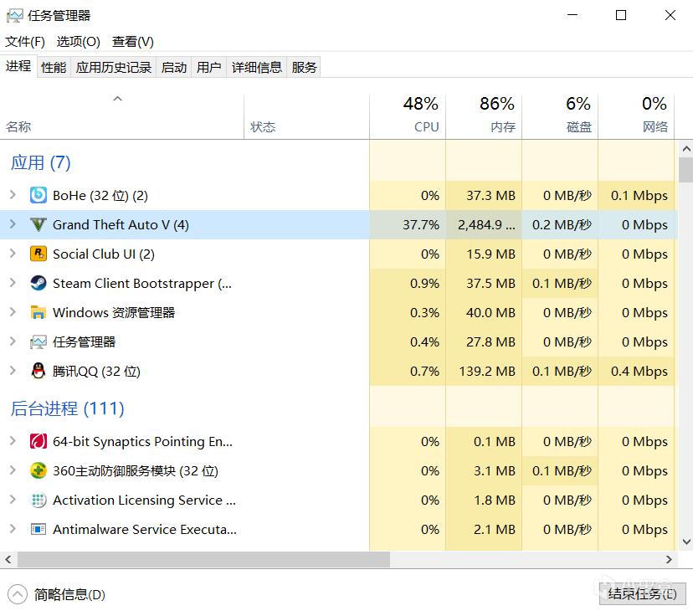Sort processes by 磁盘 column

tap(560, 116)
